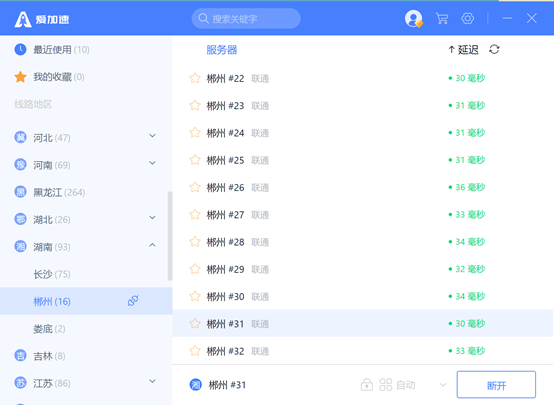Open the shopping cart icon

click(x=442, y=18)
